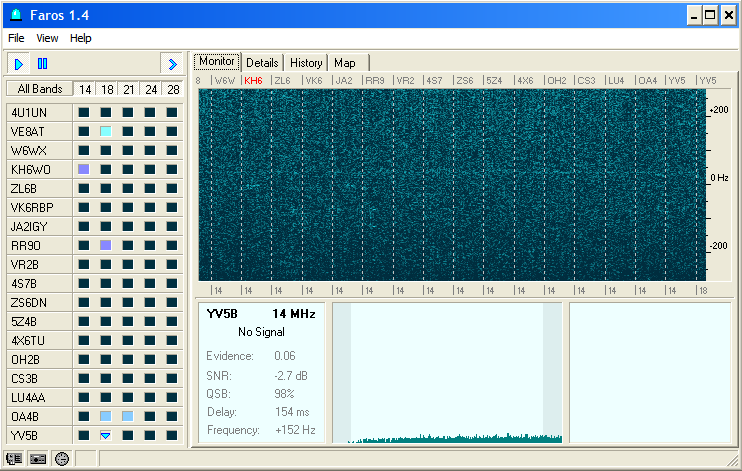Click the SNR value -2.7 dB
This screenshot has height=471, width=742.
pyautogui.click(x=291, y=376)
